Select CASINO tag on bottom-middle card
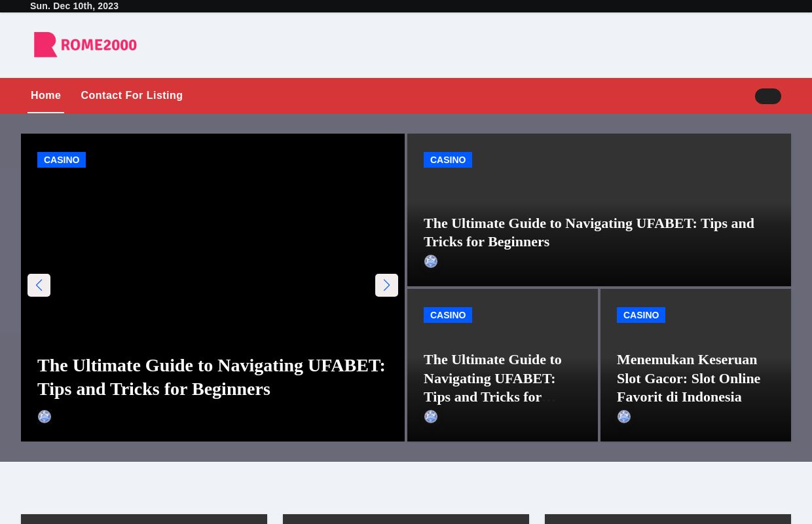Image resolution: width=812 pixels, height=524 pixels. click(448, 315)
